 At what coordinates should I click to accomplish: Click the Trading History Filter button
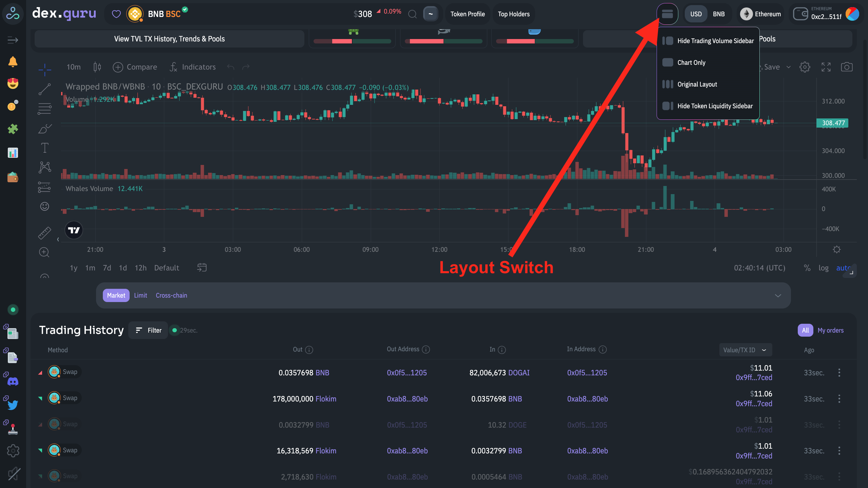[148, 330]
